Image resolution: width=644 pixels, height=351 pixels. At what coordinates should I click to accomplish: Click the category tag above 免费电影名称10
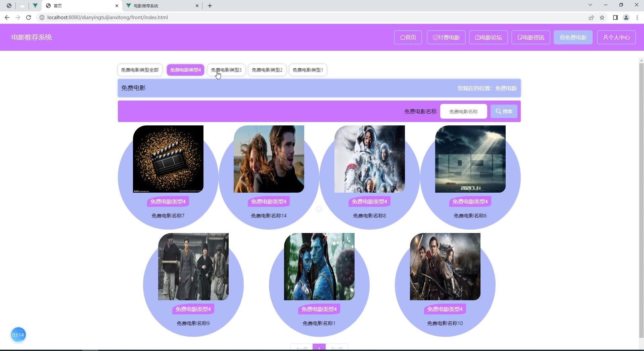tap(445, 309)
